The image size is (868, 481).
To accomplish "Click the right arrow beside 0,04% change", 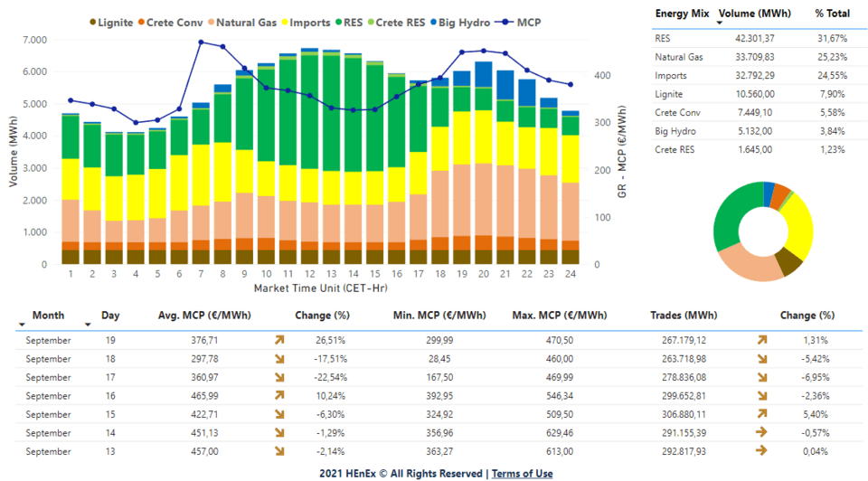I will (x=762, y=451).
